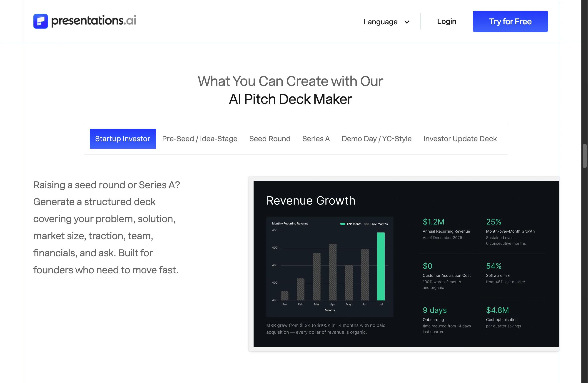The width and height of the screenshot is (588, 383).
Task: Select the Startup Investor tab
Action: tap(122, 139)
